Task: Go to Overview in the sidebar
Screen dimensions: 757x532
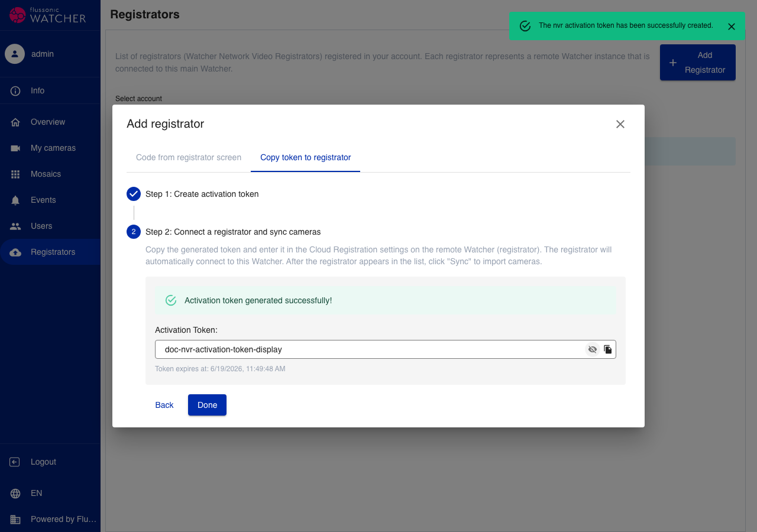Action: [50, 122]
